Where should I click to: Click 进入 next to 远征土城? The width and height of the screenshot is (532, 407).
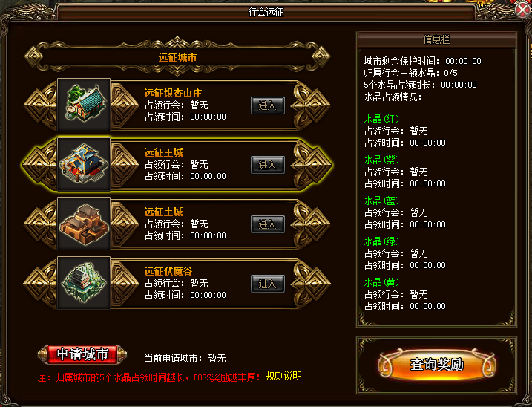(268, 224)
